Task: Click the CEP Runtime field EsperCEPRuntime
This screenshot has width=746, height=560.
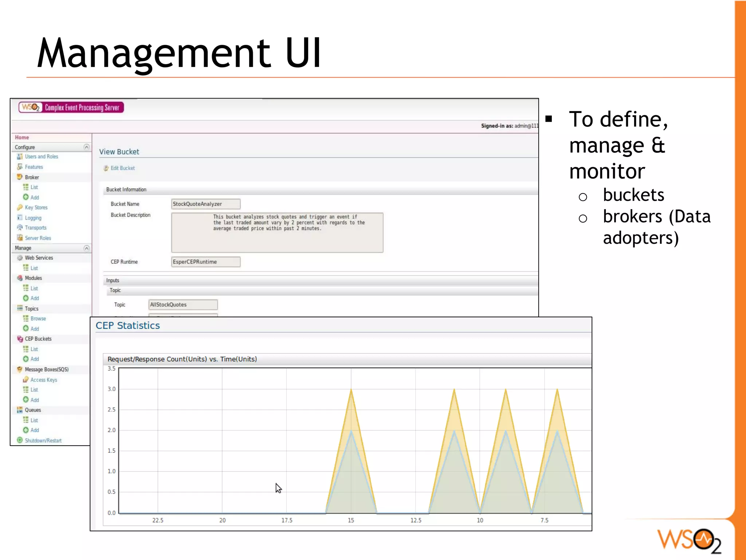Action: coord(206,262)
